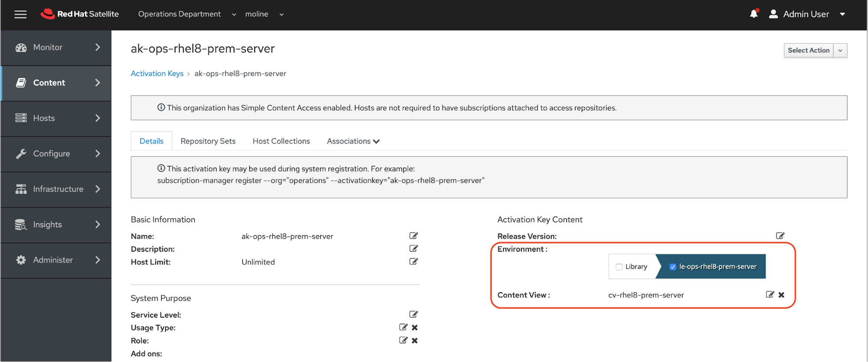The height and width of the screenshot is (362, 868).
Task: Uncheck le-ops-rhel8-prem-server environment checkbox
Action: (x=673, y=267)
